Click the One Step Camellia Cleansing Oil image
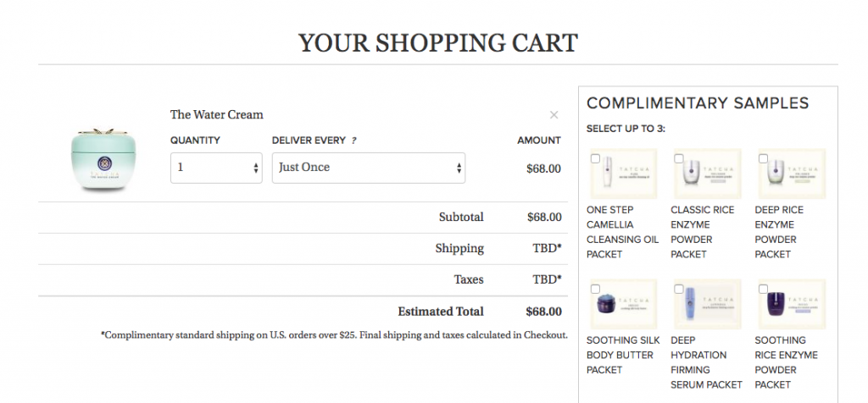868x403 pixels. 626,174
